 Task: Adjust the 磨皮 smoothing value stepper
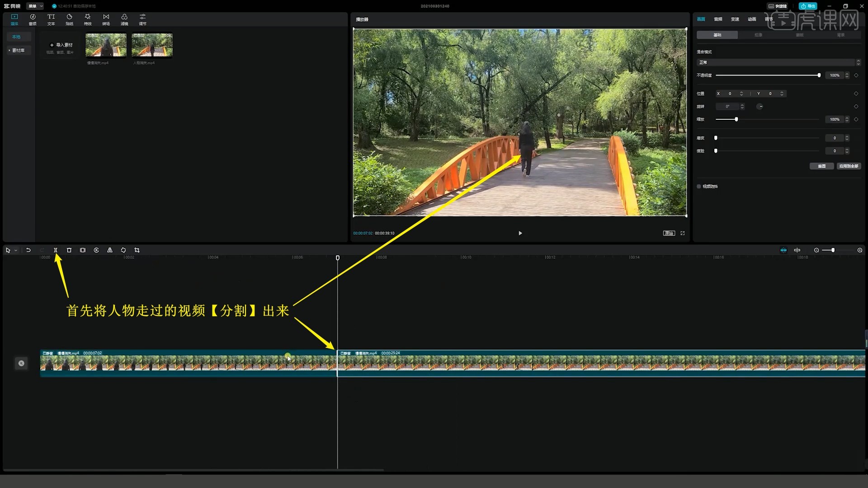coord(847,138)
